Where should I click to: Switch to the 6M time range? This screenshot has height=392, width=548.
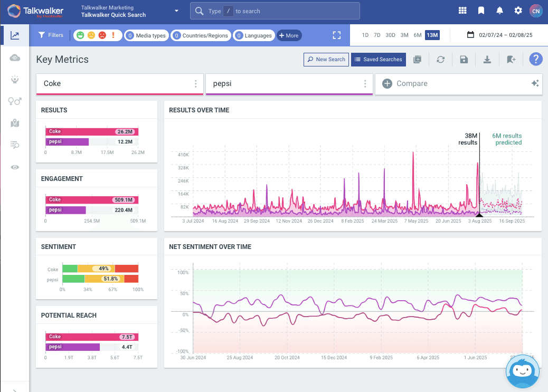[x=418, y=35]
